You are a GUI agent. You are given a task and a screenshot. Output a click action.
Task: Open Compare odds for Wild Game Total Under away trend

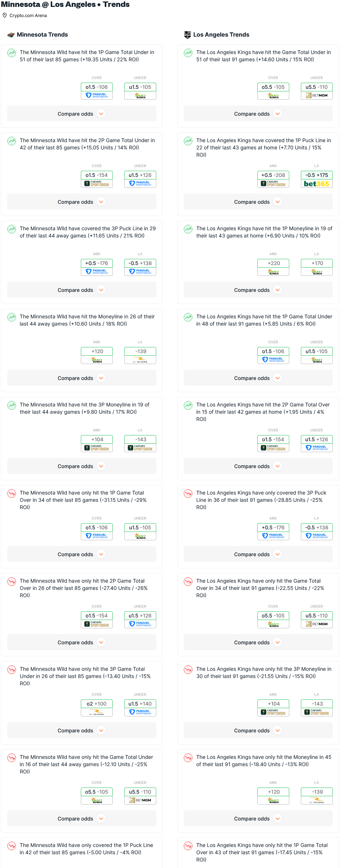pos(82,819)
